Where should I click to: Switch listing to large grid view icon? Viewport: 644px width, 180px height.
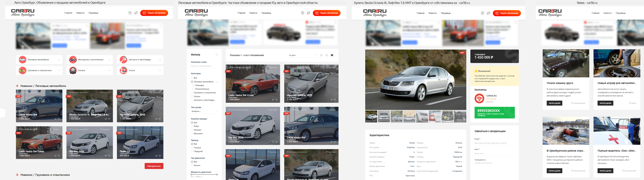[x=332, y=55]
